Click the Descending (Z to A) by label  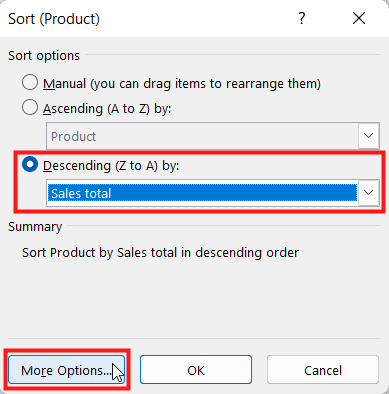(111, 166)
